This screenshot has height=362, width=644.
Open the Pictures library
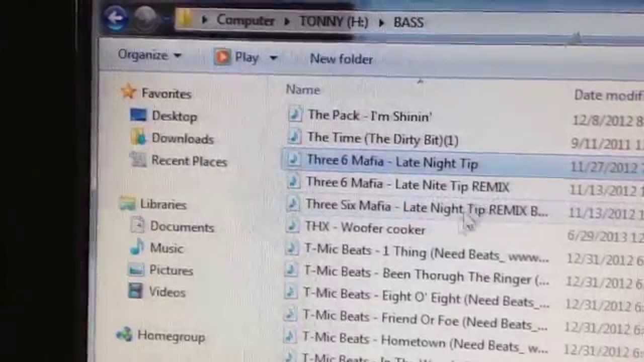click(171, 270)
